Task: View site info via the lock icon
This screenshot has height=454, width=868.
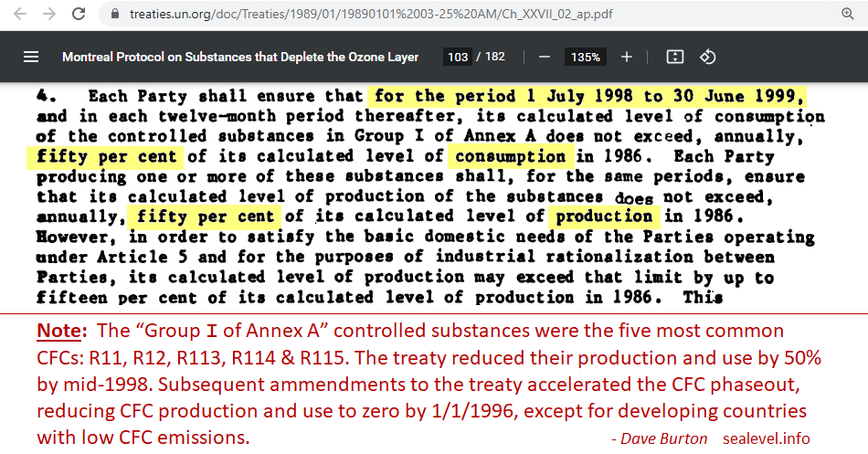Action: (x=114, y=15)
